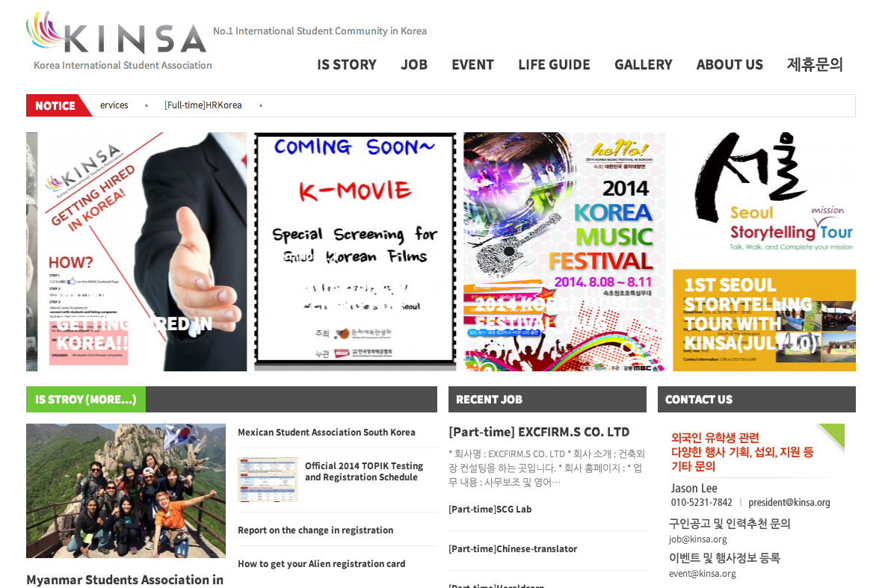Open the 2014 Korea Music Festival banner
The width and height of the screenshot is (882, 588).
(564, 252)
